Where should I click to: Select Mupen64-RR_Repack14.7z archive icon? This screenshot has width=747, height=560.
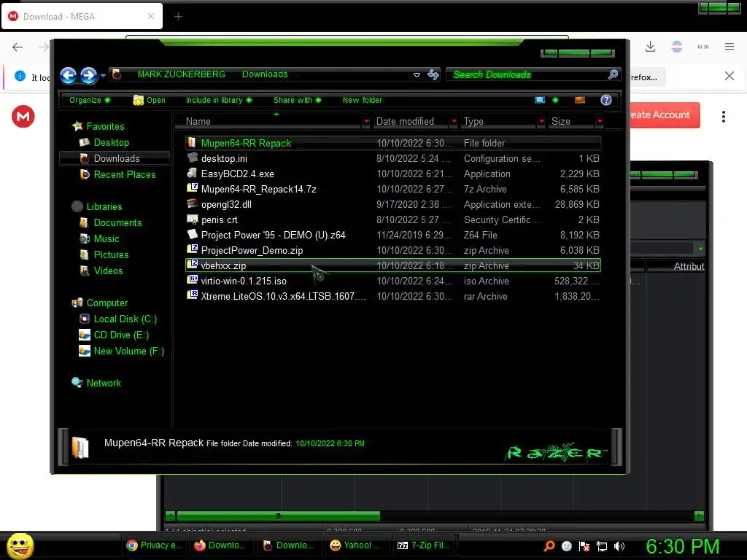tap(192, 189)
